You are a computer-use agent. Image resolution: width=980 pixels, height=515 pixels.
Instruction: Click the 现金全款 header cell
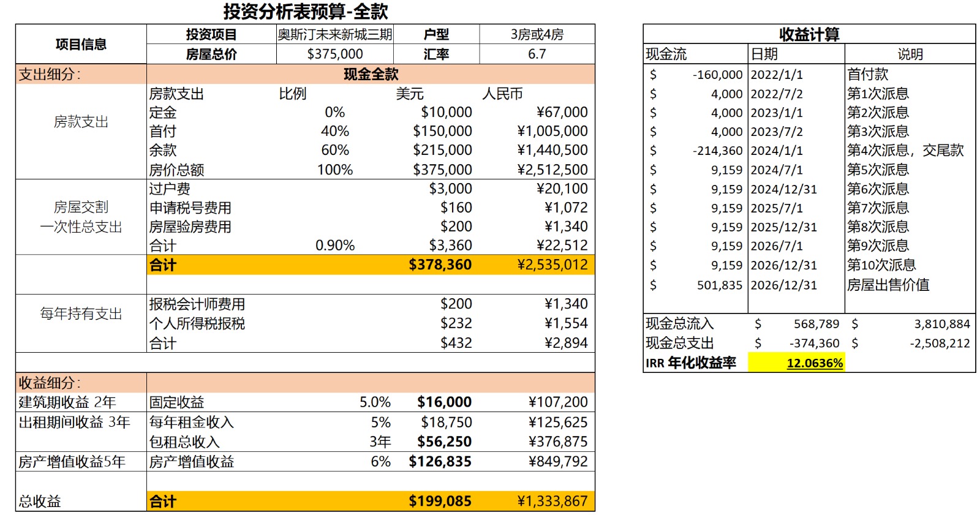click(371, 74)
